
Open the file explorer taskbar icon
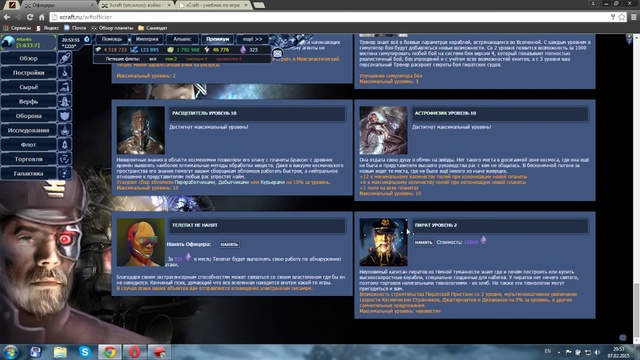[60, 352]
